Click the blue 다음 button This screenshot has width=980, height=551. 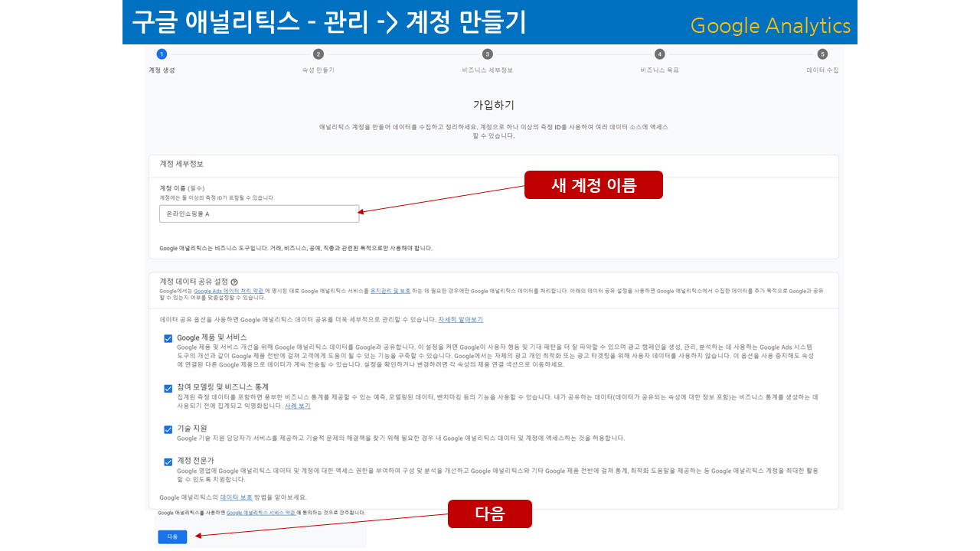point(172,536)
